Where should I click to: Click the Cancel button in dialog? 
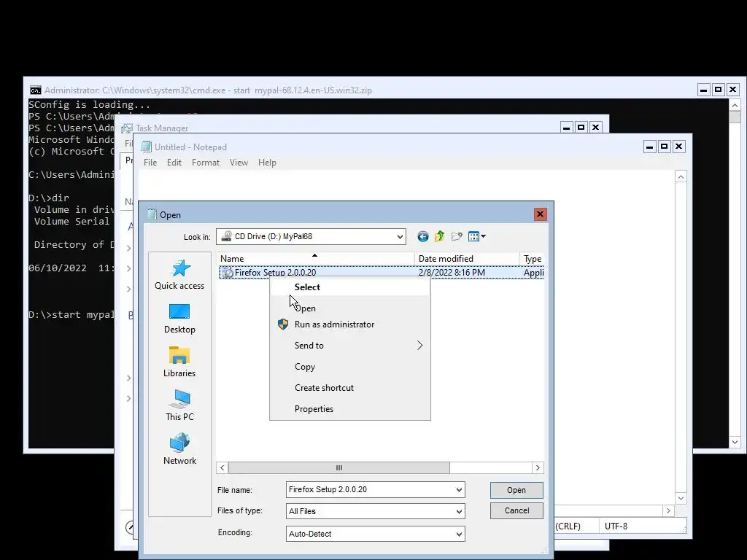pos(516,510)
